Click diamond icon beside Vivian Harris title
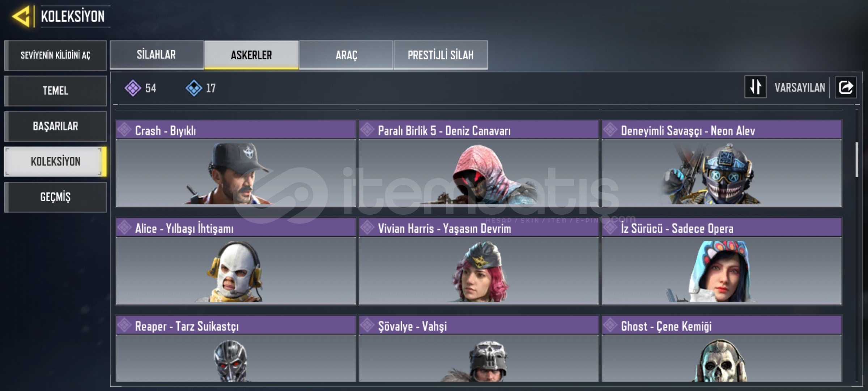Screen dimensions: 868x391 click(367, 228)
